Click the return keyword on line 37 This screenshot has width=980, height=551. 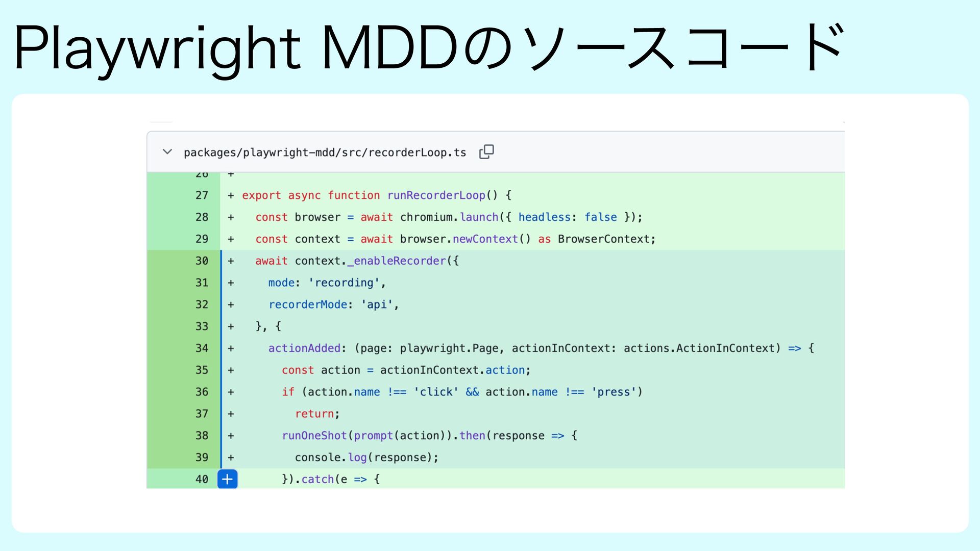tap(314, 414)
